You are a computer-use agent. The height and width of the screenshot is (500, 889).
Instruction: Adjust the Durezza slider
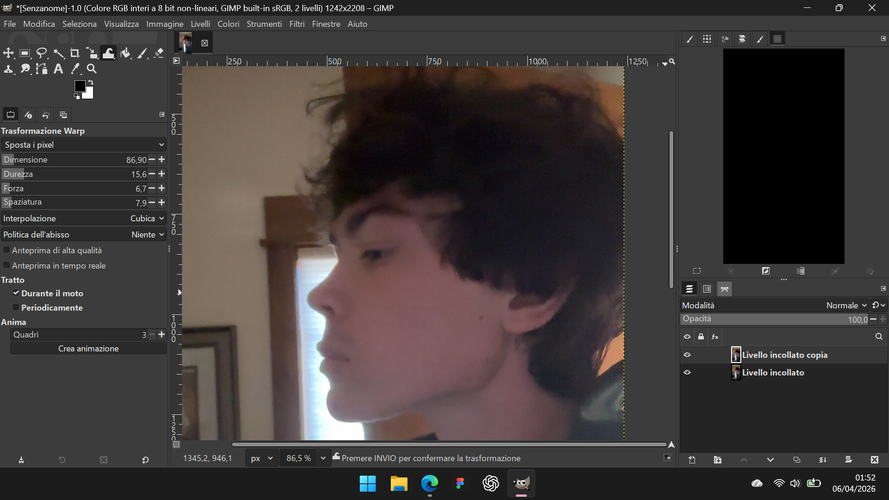point(74,174)
